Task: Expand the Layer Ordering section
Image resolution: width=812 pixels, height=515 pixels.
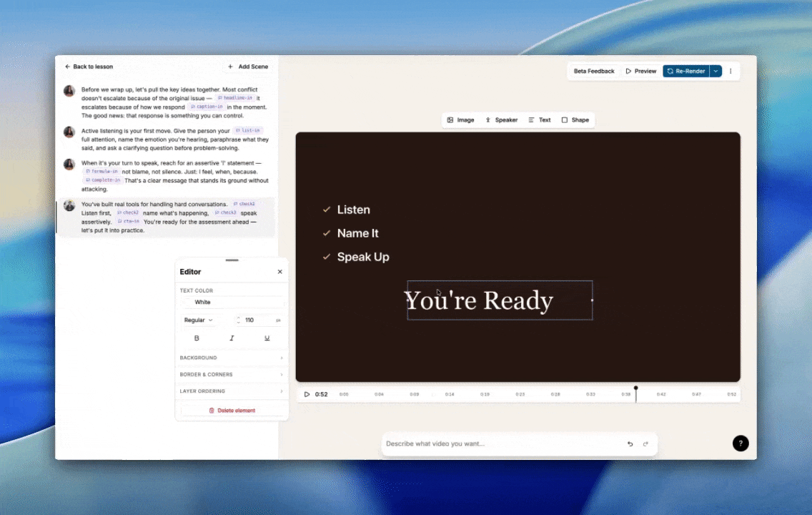Action: (x=232, y=391)
